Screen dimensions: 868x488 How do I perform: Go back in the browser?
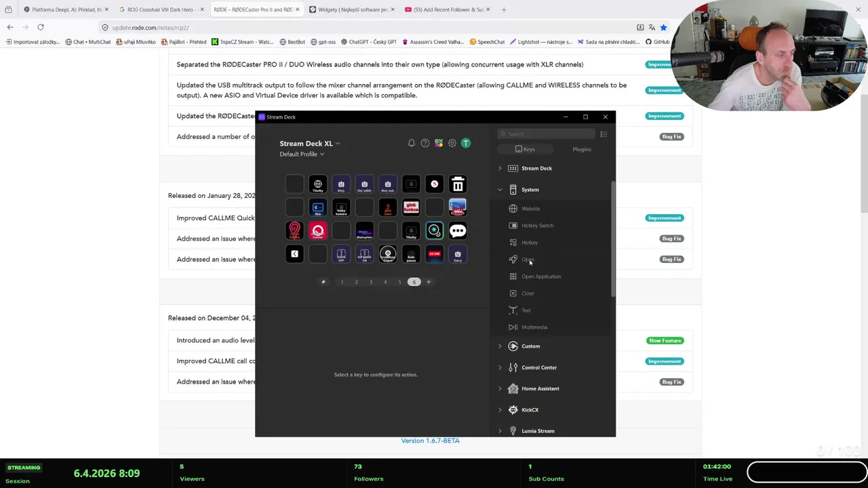click(10, 27)
